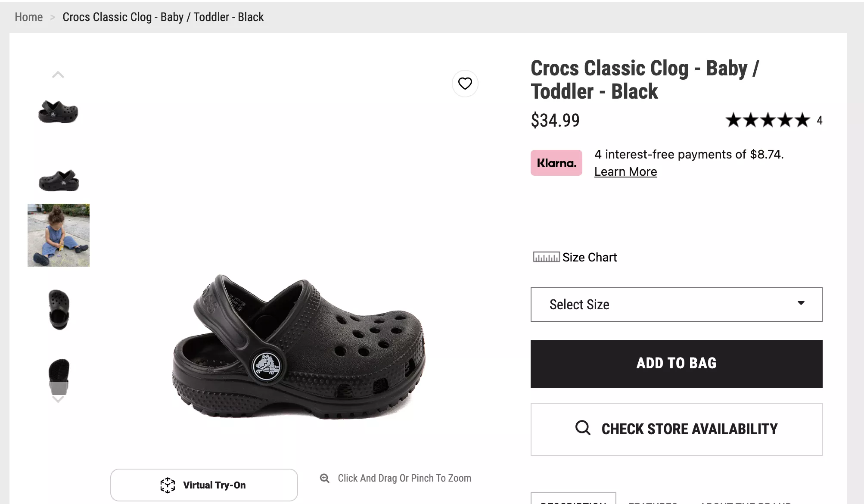
Task: Click Check Store Availability button
Action: click(676, 429)
